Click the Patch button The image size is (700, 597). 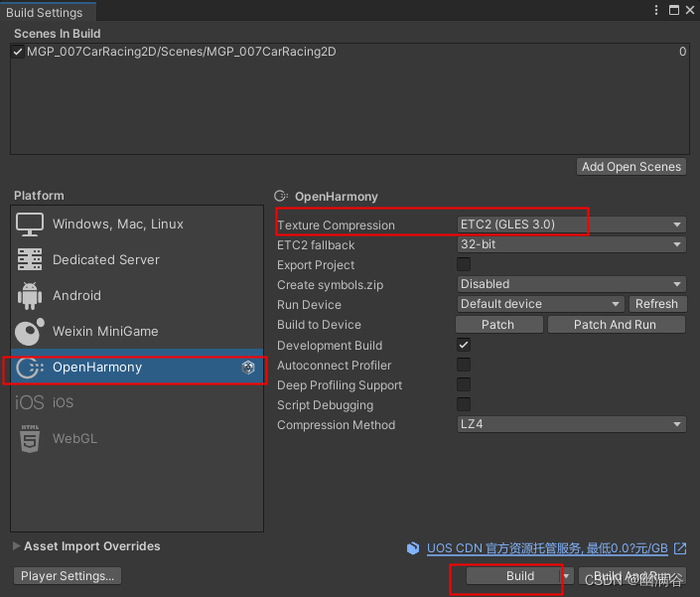click(499, 325)
